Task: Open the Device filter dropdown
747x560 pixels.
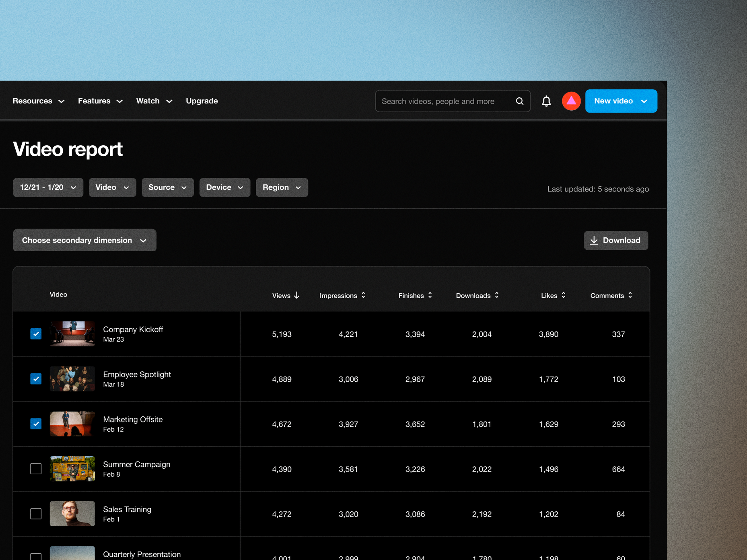Action: tap(225, 187)
